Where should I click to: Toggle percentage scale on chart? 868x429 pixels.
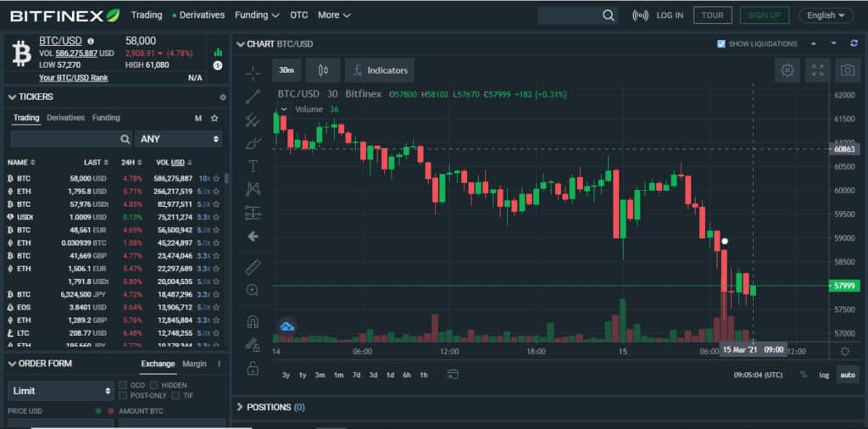click(x=804, y=375)
